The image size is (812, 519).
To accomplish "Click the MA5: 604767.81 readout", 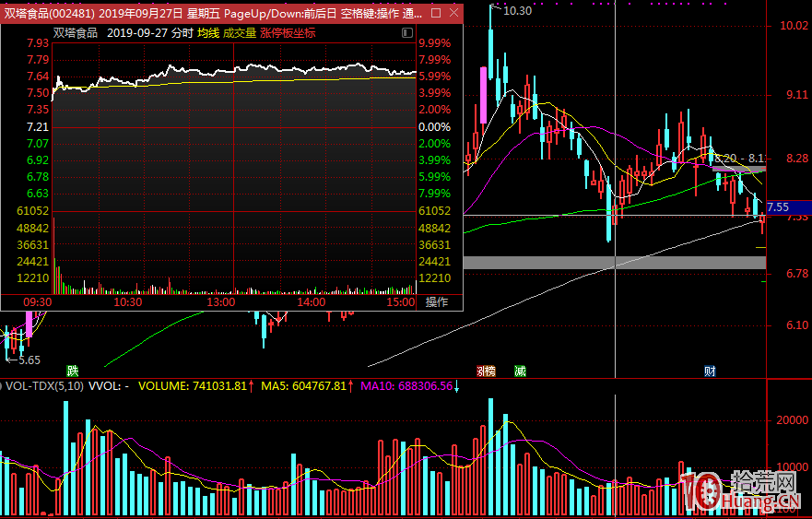I will tap(304, 386).
